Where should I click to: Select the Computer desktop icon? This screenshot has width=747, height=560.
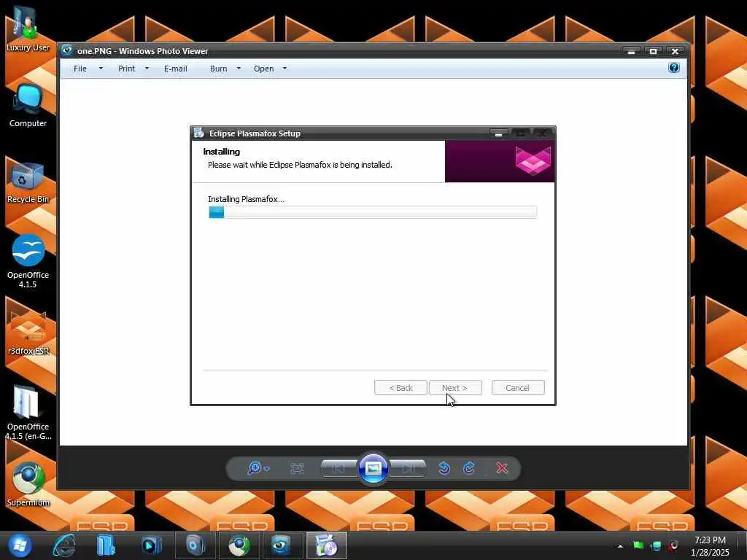pyautogui.click(x=28, y=105)
